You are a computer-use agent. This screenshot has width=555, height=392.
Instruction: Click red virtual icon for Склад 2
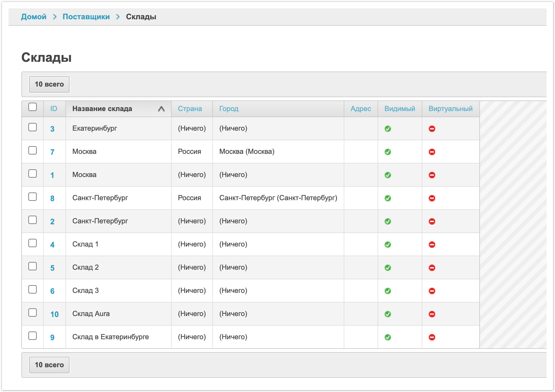click(432, 268)
